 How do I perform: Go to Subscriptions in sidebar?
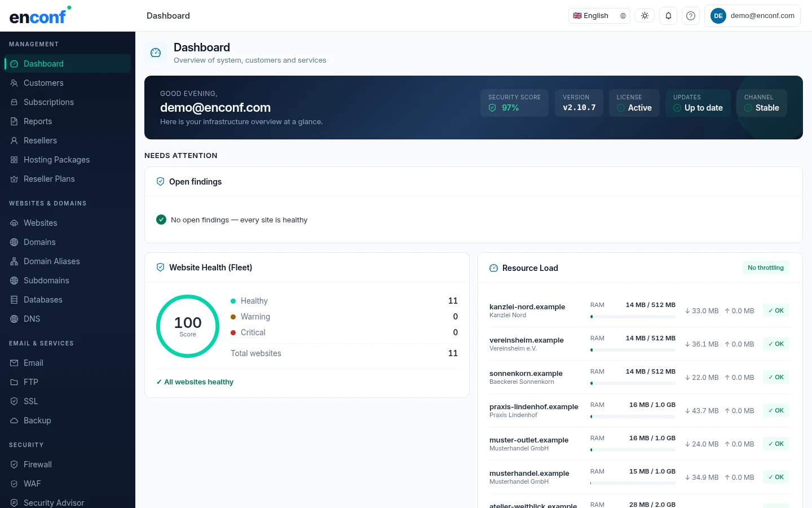68,102
